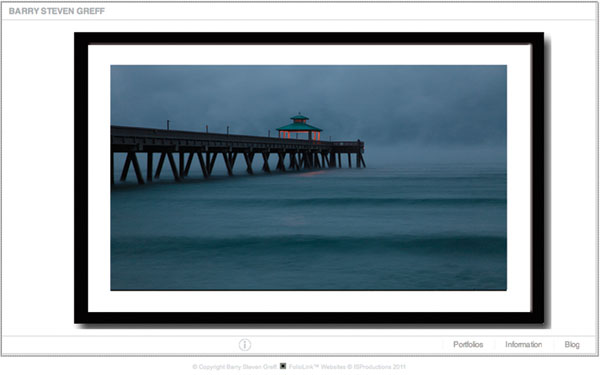Click the framed pier photograph
Screen dimensions: 600x375
(x=309, y=178)
